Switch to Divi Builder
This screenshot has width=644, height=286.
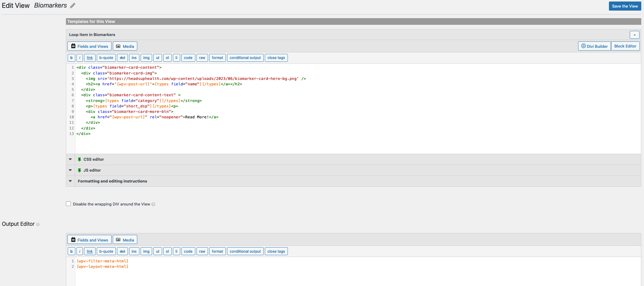(594, 46)
